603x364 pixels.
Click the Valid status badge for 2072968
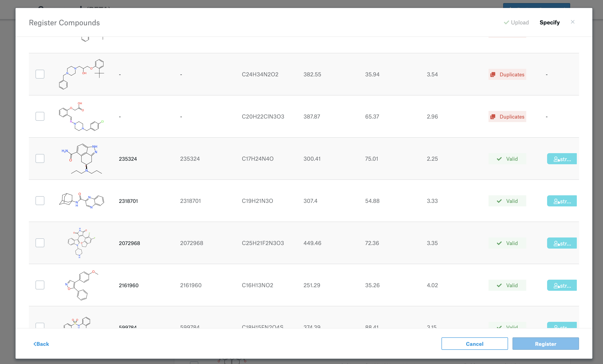coord(507,243)
